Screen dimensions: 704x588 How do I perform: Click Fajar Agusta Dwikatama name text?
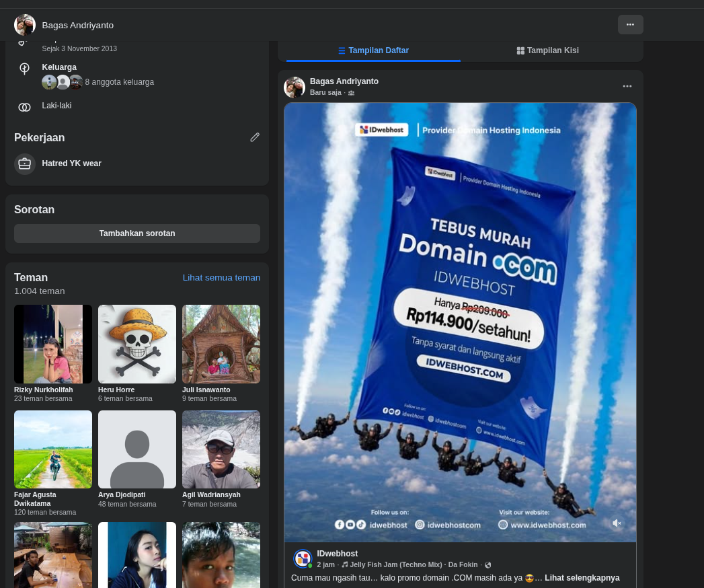click(35, 499)
